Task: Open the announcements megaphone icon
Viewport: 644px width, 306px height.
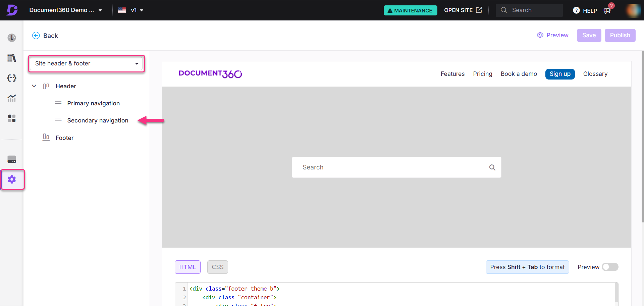Action: pos(607,10)
